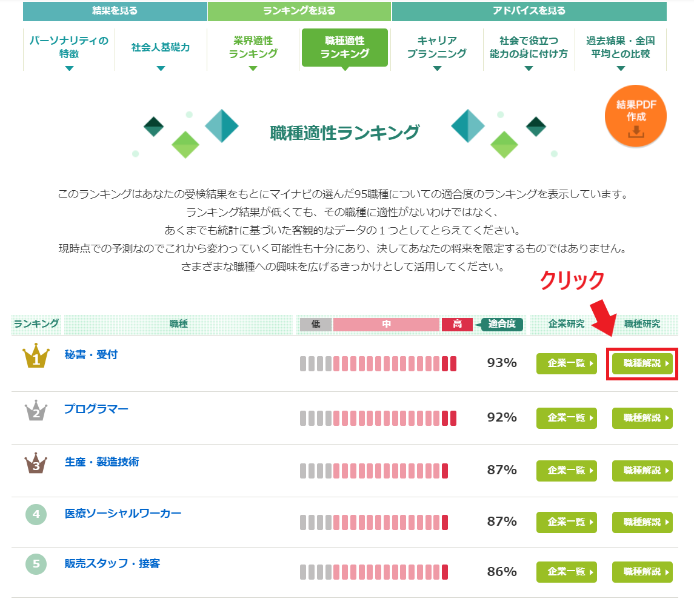Expand the arrow under 業界適性ランキング tab
694x616 pixels.
(x=252, y=68)
